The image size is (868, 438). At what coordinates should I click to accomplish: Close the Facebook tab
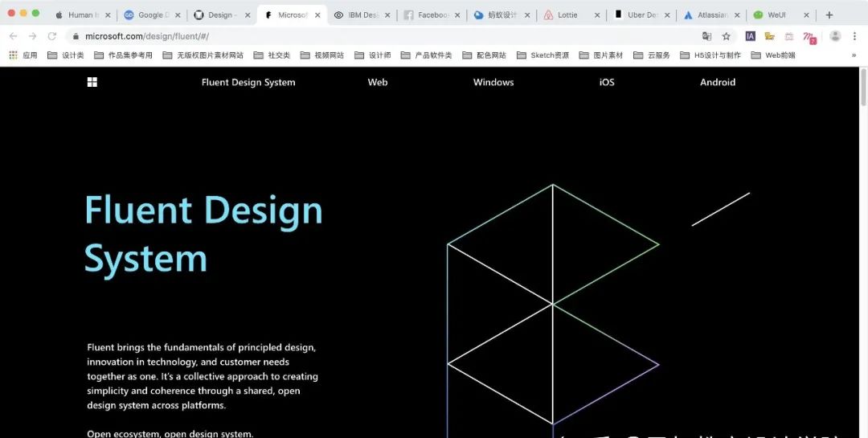tap(457, 15)
